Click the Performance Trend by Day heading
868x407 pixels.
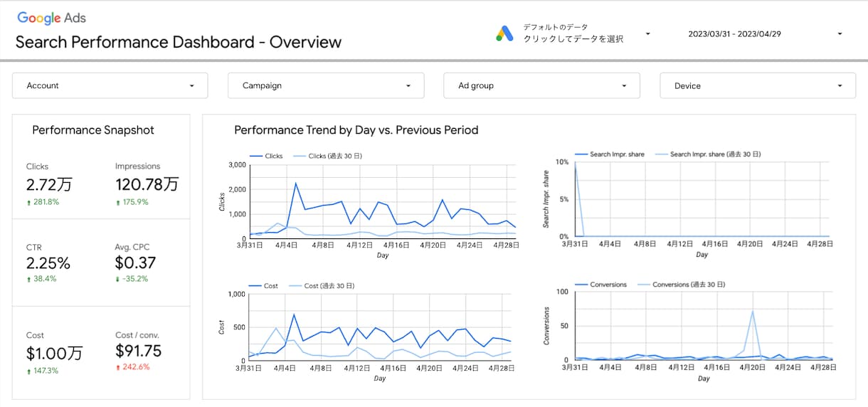pyautogui.click(x=356, y=130)
